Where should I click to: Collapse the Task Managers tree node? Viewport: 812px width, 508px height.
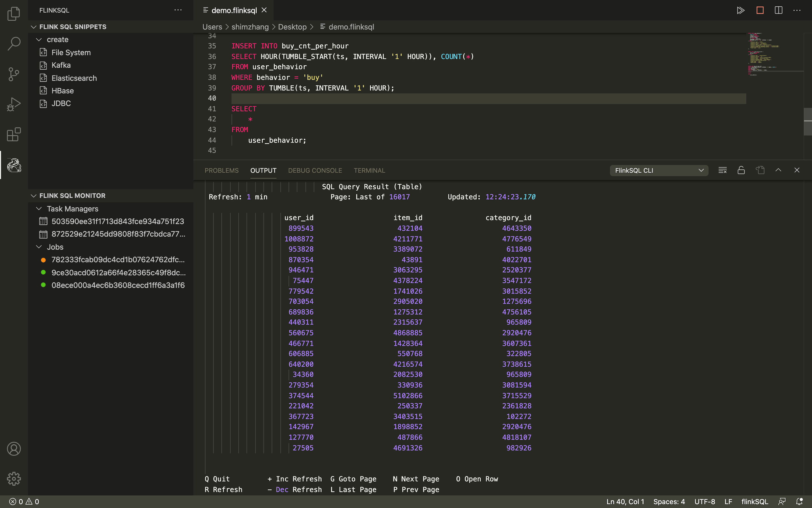click(x=111, y=209)
